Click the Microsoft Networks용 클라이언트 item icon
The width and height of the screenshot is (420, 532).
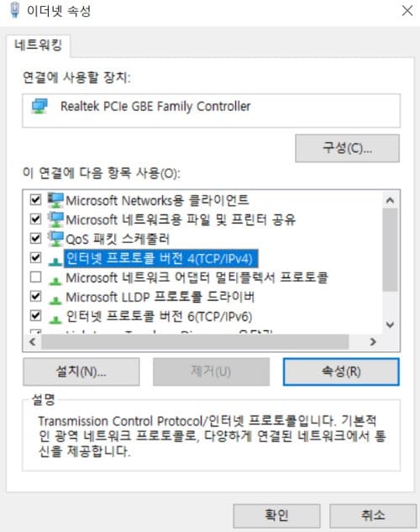point(55,200)
